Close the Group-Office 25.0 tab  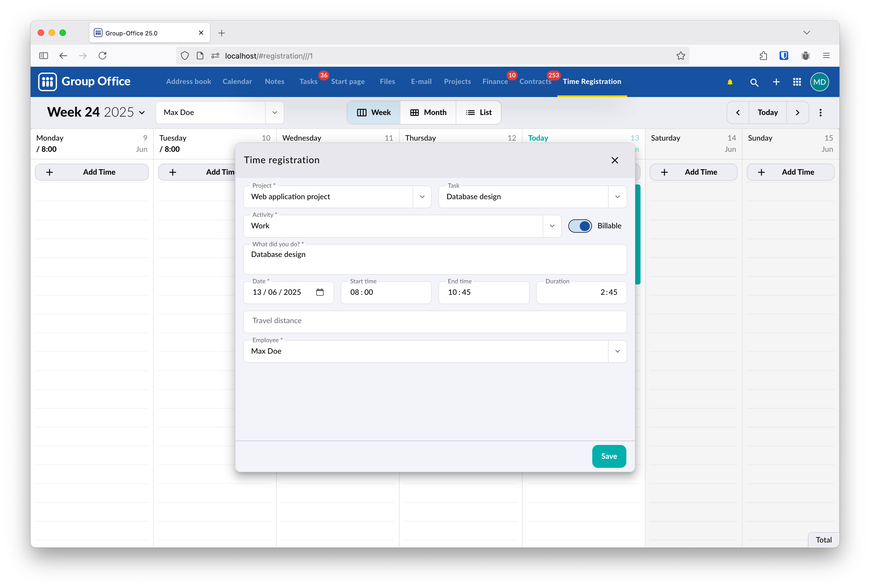pyautogui.click(x=201, y=33)
